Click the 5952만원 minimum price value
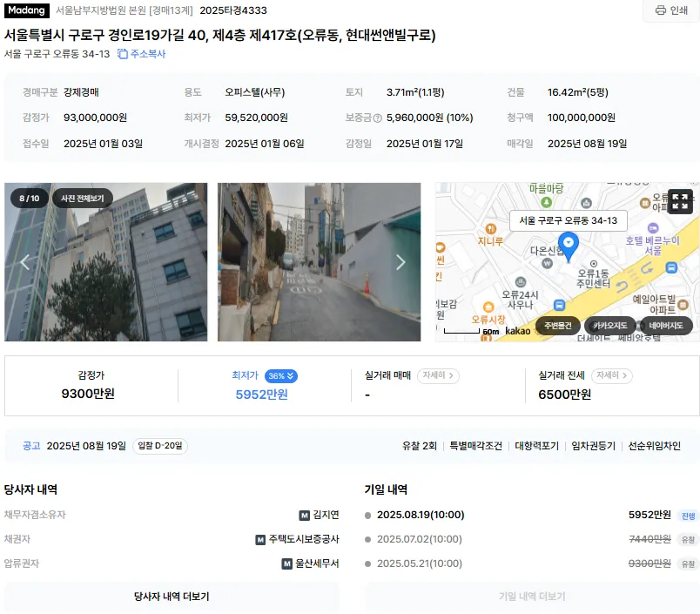Screen dimensions: 700x614 coord(261,395)
